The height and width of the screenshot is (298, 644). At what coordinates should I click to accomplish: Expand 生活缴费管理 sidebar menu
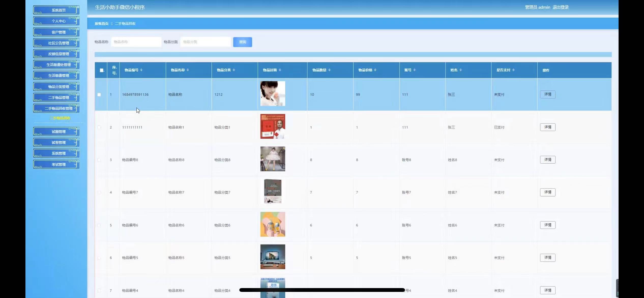(56, 76)
